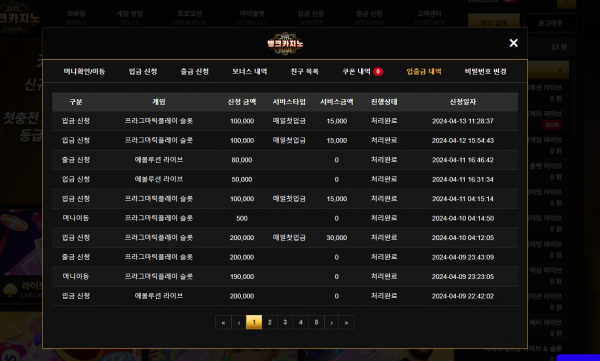Click the 게임 column header
Screen dimensions: 600x361
point(159,102)
